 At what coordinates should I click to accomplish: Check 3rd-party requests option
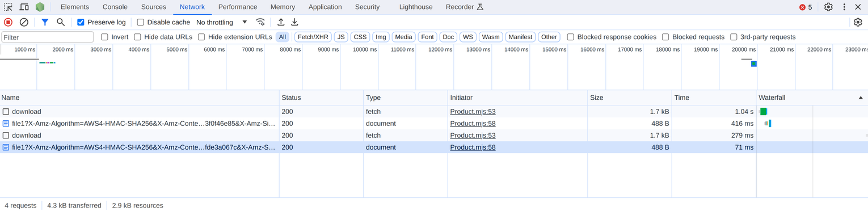tap(734, 37)
